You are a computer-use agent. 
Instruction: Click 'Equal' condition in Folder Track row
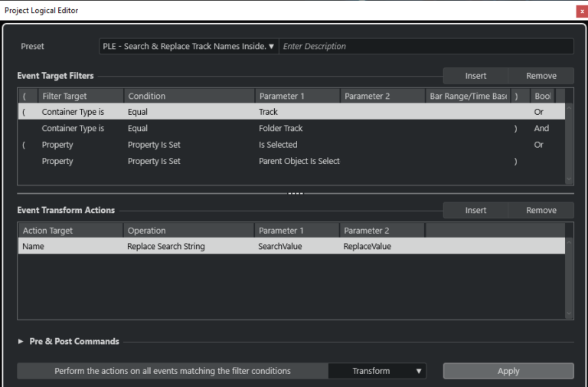pos(138,129)
